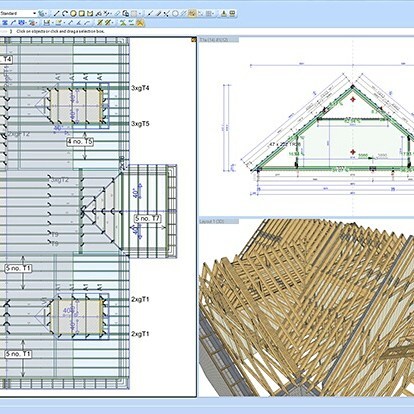Select the 3xgT4 girder truss label

click(140, 88)
